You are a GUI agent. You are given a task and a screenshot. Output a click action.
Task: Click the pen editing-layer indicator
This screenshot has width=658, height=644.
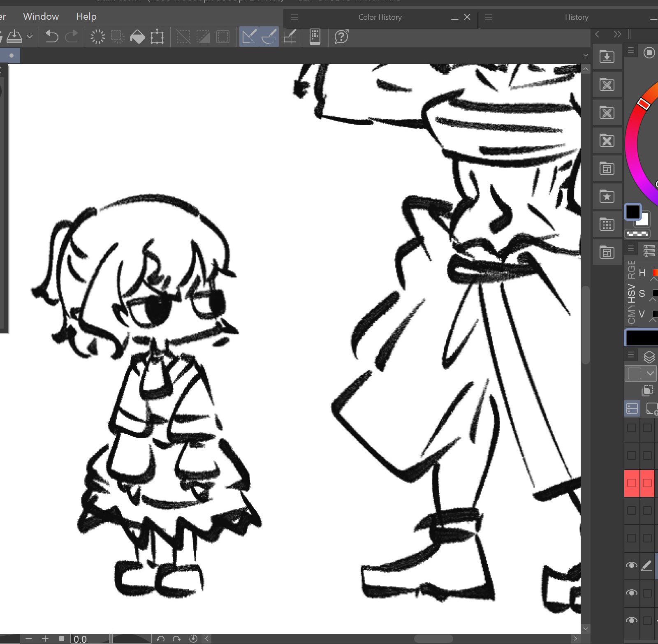tap(646, 566)
